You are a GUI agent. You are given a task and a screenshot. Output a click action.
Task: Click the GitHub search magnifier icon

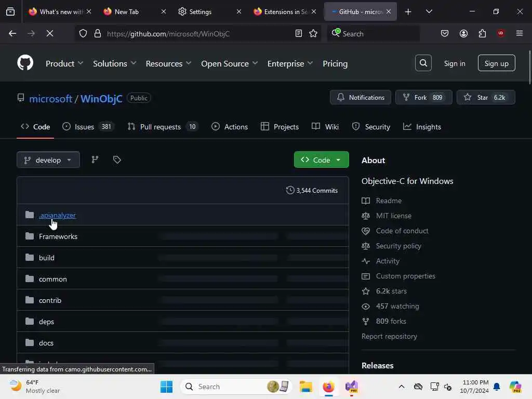coord(423,63)
